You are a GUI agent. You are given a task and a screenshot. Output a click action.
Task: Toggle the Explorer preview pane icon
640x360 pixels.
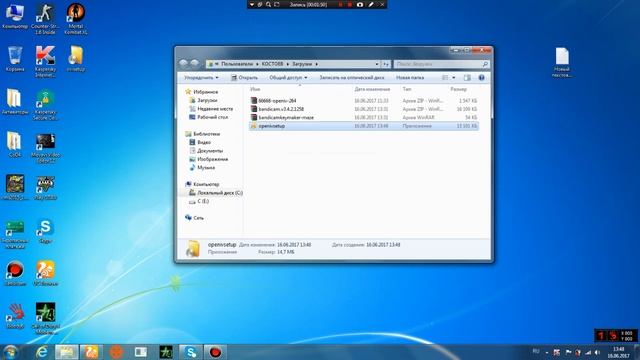pyautogui.click(x=467, y=78)
